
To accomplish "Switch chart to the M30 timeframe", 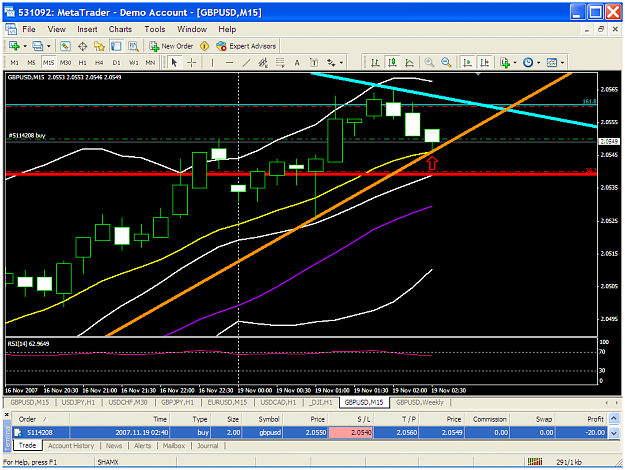I will (x=65, y=63).
